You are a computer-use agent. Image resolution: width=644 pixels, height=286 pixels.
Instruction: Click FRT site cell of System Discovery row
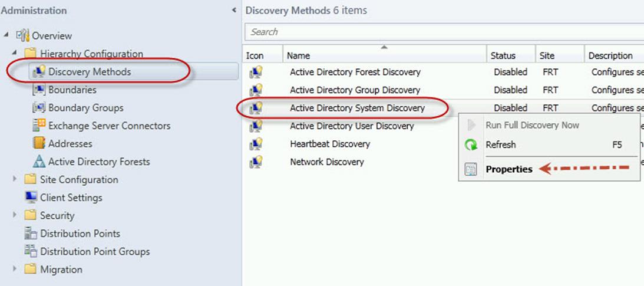tap(550, 108)
